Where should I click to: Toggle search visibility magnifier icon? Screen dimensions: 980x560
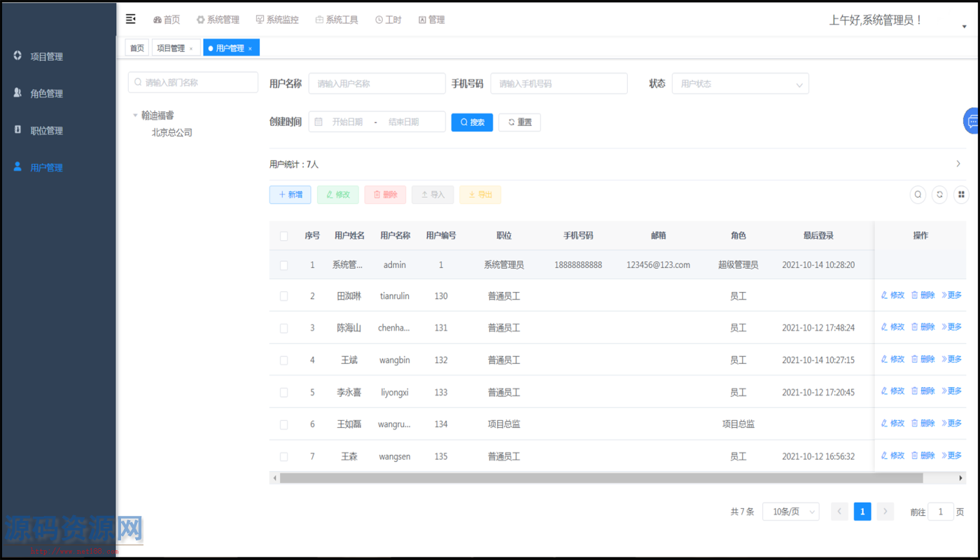(918, 195)
